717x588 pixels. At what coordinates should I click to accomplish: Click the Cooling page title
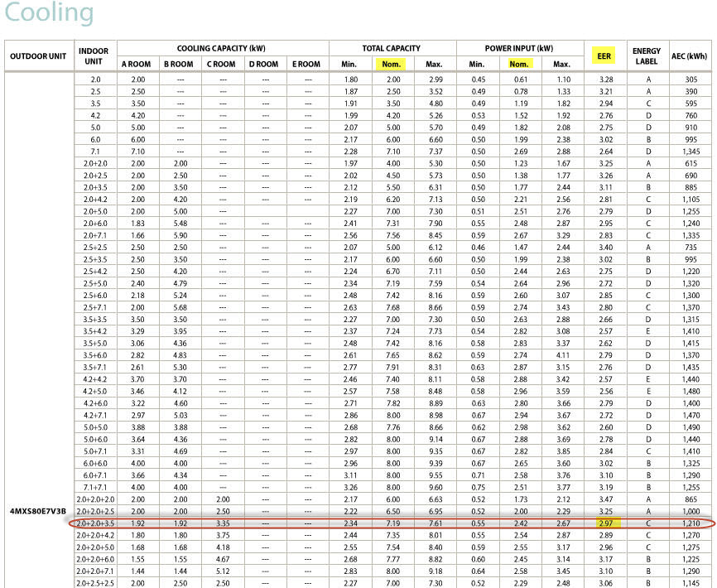tap(49, 14)
